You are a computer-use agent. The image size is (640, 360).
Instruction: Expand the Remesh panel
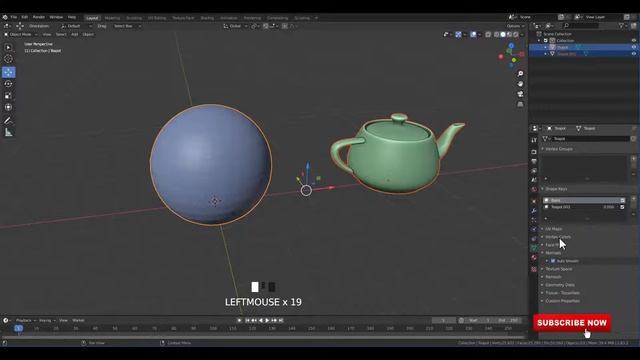point(553,277)
